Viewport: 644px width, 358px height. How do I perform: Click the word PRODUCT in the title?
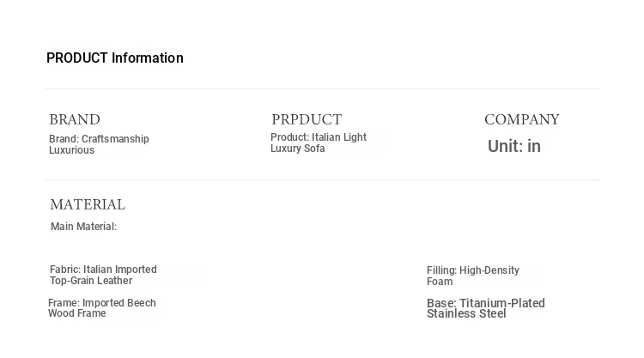pos(76,58)
